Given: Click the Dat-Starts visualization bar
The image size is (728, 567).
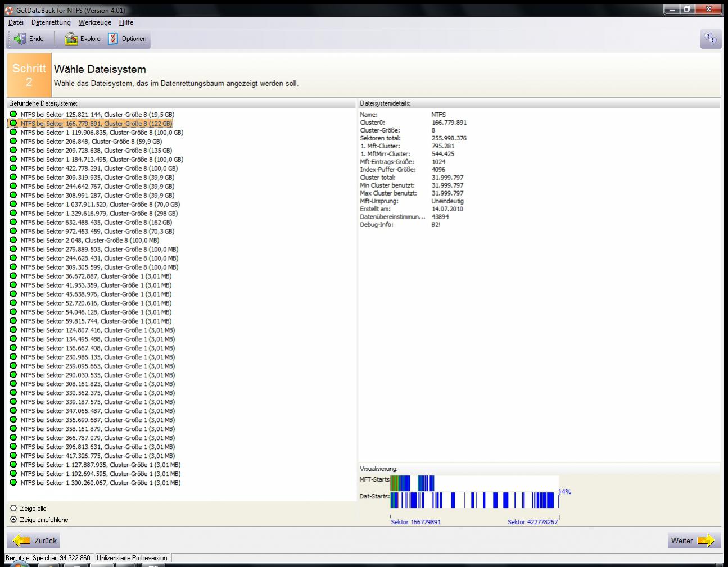Looking at the screenshot, I should click(x=474, y=500).
